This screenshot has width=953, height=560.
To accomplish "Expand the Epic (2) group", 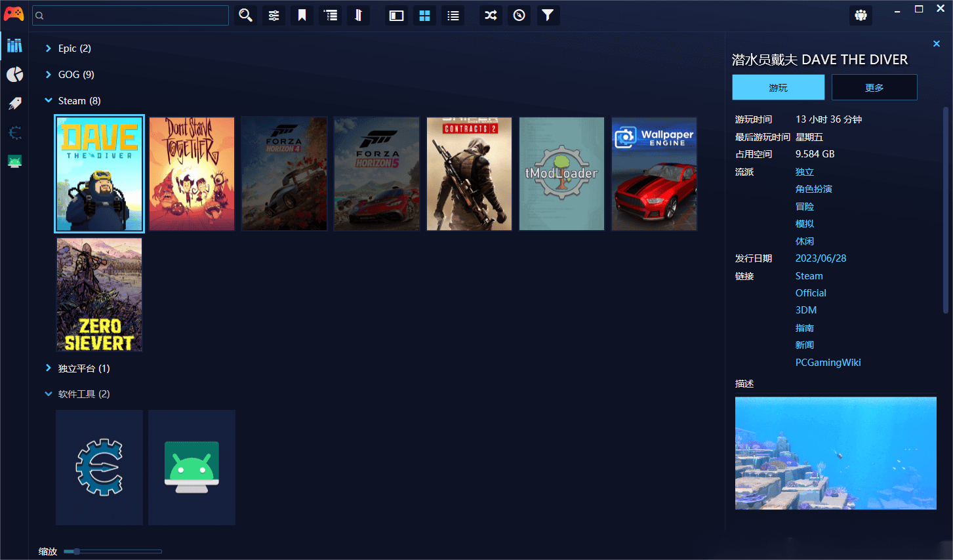I will (48, 48).
